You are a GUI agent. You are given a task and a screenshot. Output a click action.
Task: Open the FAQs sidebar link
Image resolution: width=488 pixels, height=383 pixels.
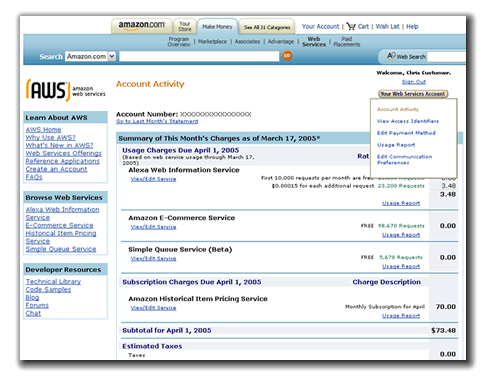[34, 177]
